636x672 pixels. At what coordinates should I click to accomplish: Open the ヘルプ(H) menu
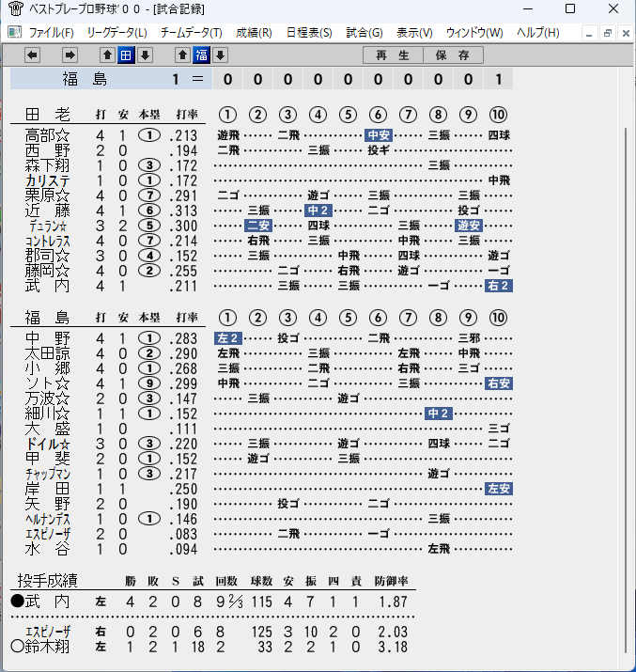[538, 33]
